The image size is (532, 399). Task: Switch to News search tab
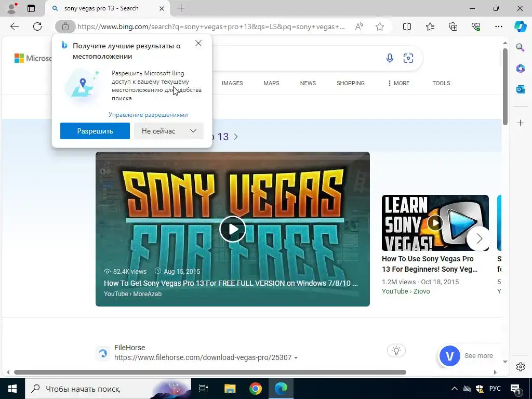tap(308, 83)
